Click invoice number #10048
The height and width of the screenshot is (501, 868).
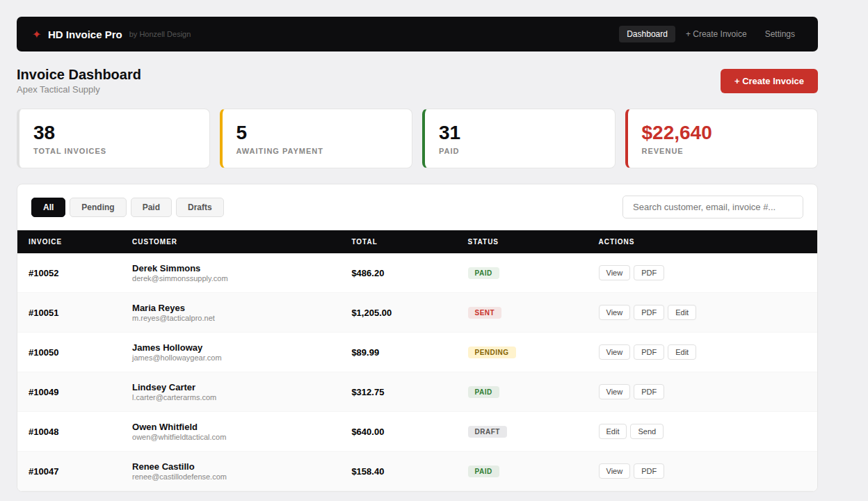(44, 431)
